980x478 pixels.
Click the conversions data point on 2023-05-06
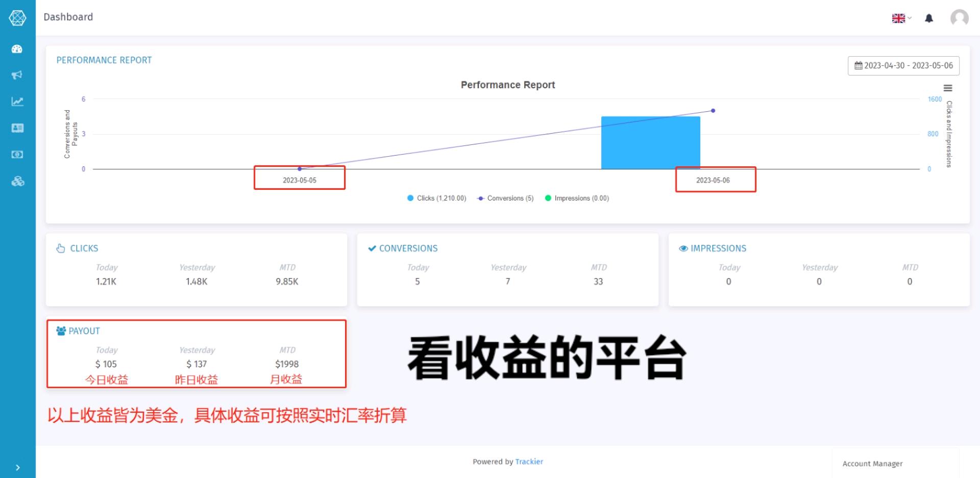(713, 111)
